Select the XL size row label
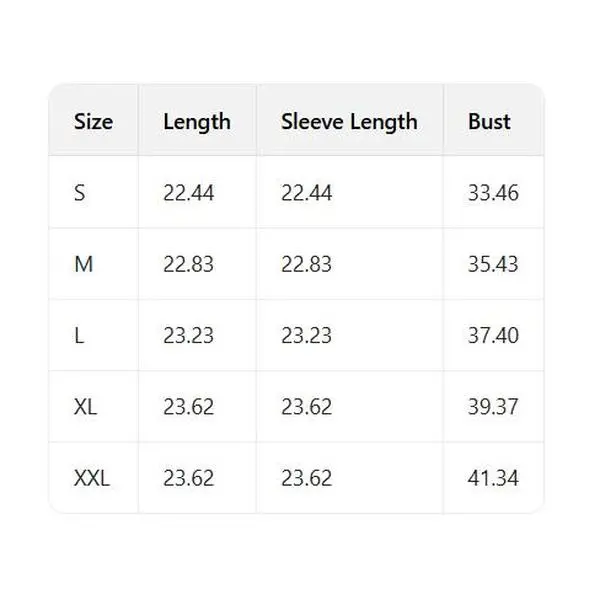Viewport: 600px width, 600px height. [x=86, y=407]
